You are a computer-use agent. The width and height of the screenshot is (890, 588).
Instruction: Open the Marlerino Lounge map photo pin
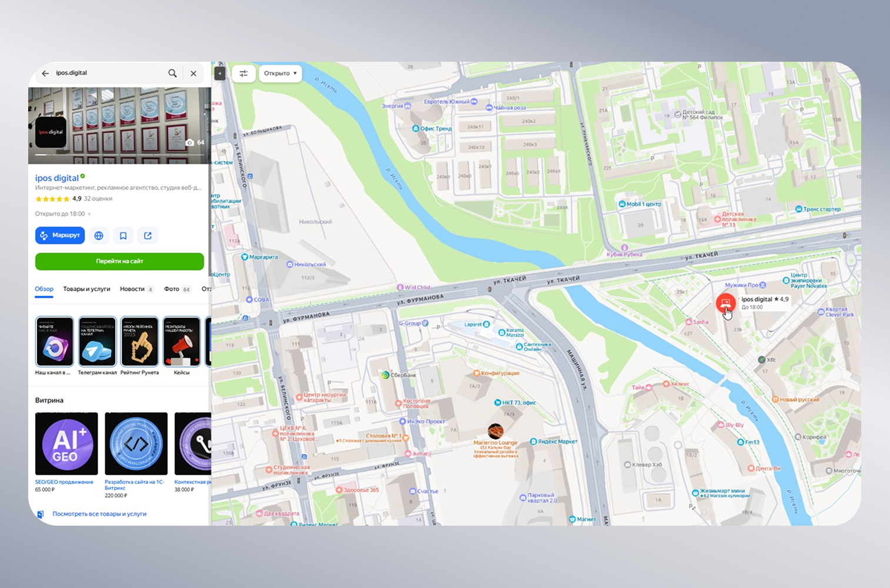[496, 431]
